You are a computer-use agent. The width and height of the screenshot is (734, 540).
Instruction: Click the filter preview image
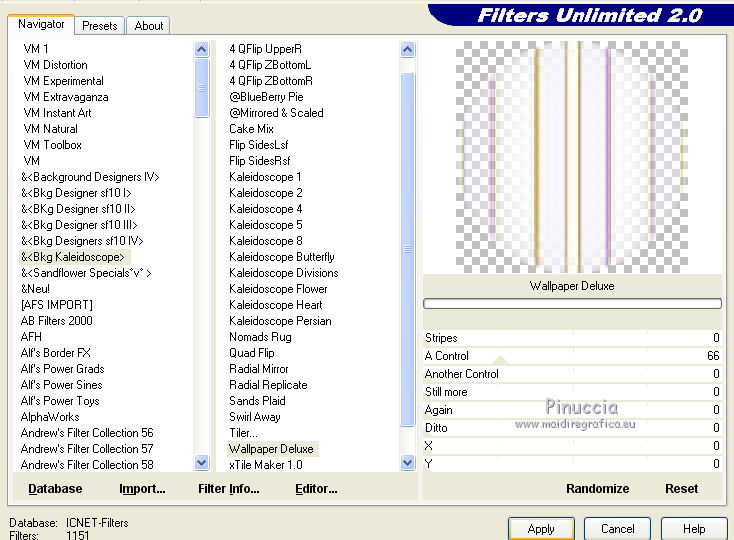(x=572, y=157)
